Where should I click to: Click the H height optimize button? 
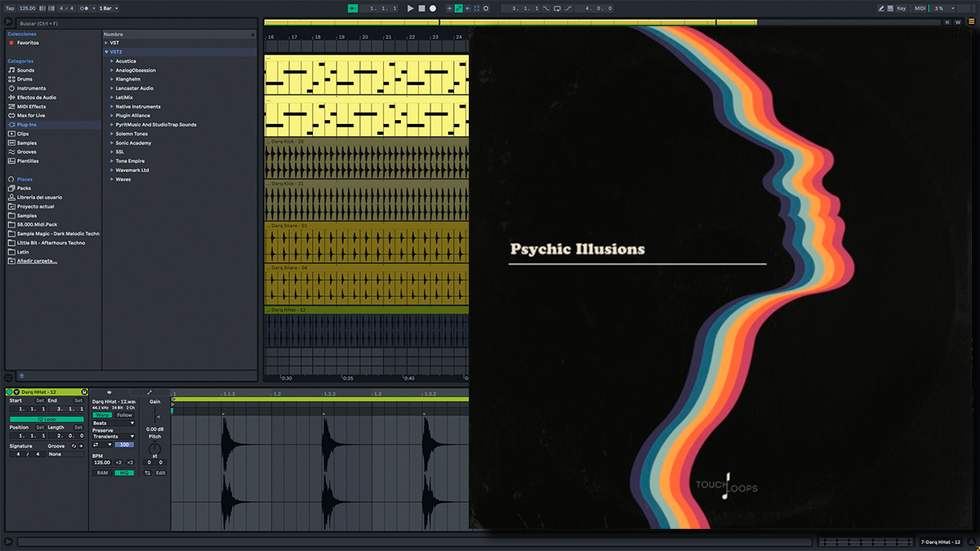point(947,22)
